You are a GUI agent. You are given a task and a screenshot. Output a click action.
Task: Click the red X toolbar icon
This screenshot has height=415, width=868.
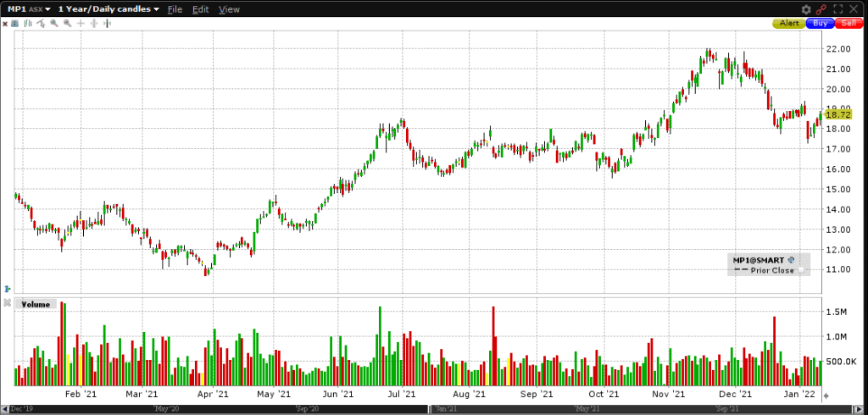5,23
